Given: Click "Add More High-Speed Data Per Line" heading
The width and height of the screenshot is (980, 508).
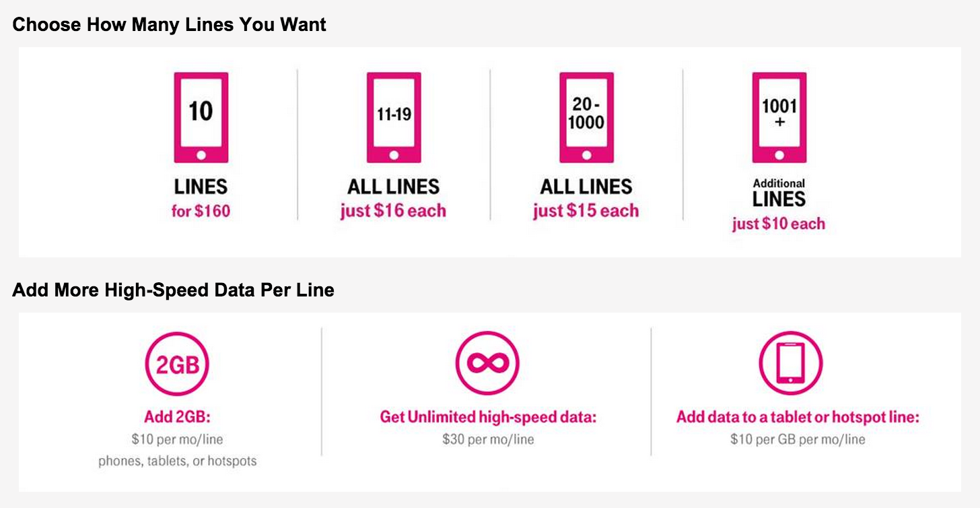Looking at the screenshot, I should point(173,290).
